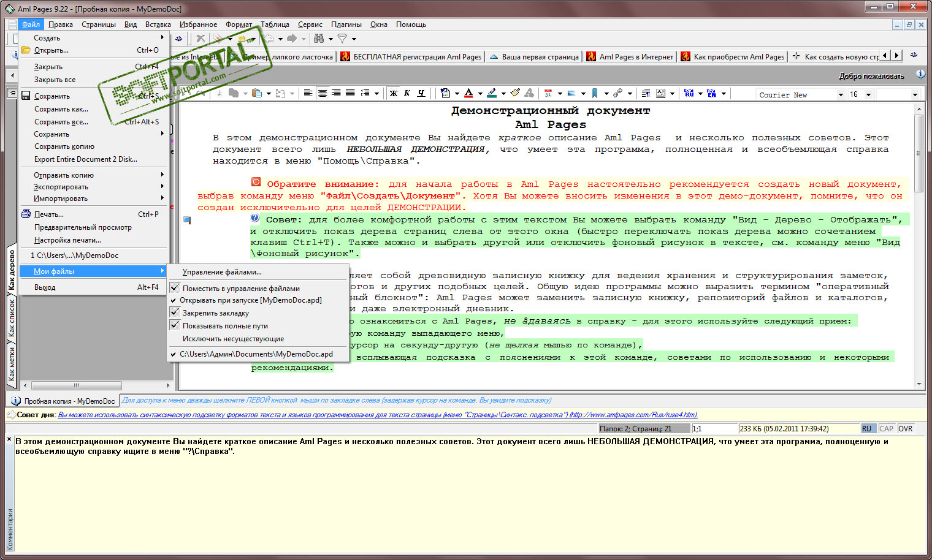Toggle underline Ч formatting
This screenshot has height=560, width=932.
[421, 93]
